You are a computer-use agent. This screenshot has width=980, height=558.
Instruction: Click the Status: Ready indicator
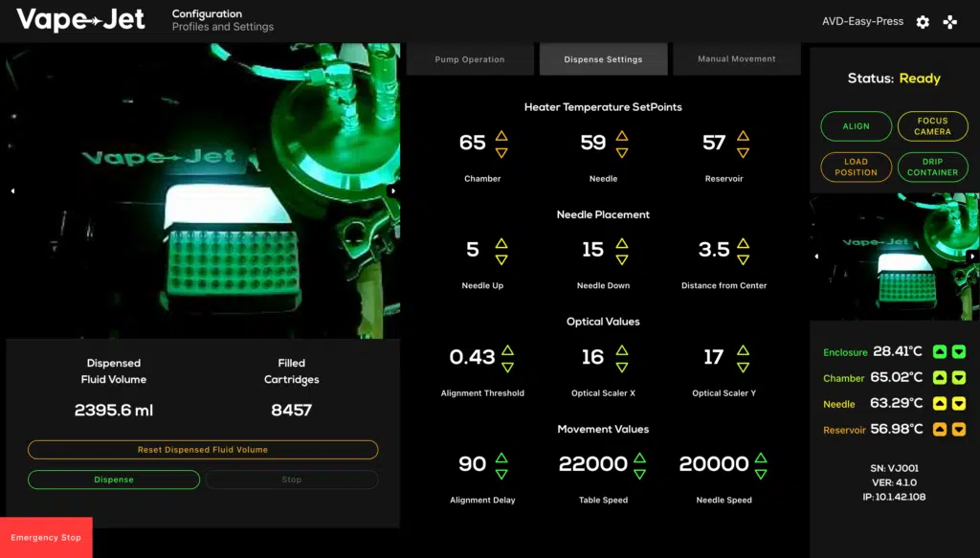pyautogui.click(x=894, y=78)
